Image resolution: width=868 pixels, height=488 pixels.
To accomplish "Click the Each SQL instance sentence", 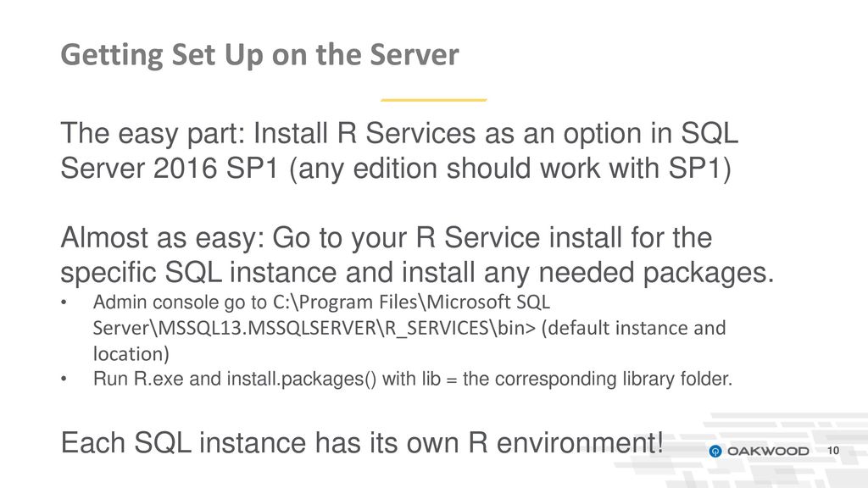I will (362, 442).
